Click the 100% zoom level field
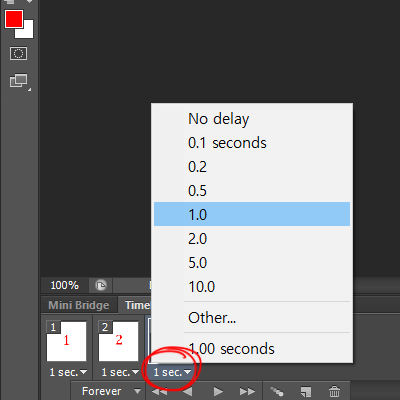Image resolution: width=400 pixels, height=400 pixels. 65,285
